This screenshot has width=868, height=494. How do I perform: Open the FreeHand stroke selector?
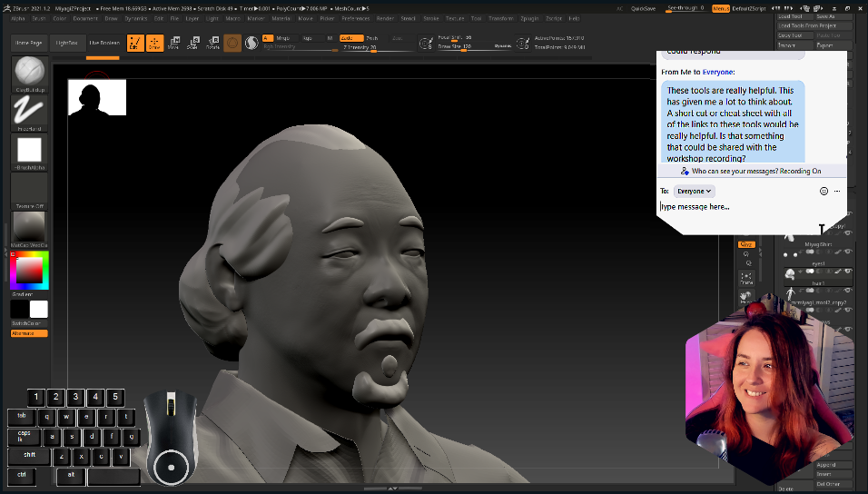coord(30,111)
